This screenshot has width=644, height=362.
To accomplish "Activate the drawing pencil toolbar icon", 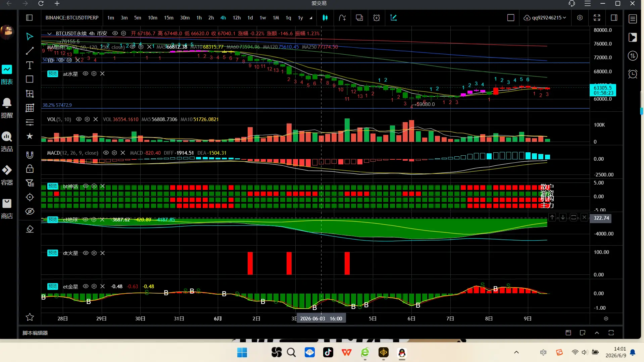I will pyautogui.click(x=394, y=18).
